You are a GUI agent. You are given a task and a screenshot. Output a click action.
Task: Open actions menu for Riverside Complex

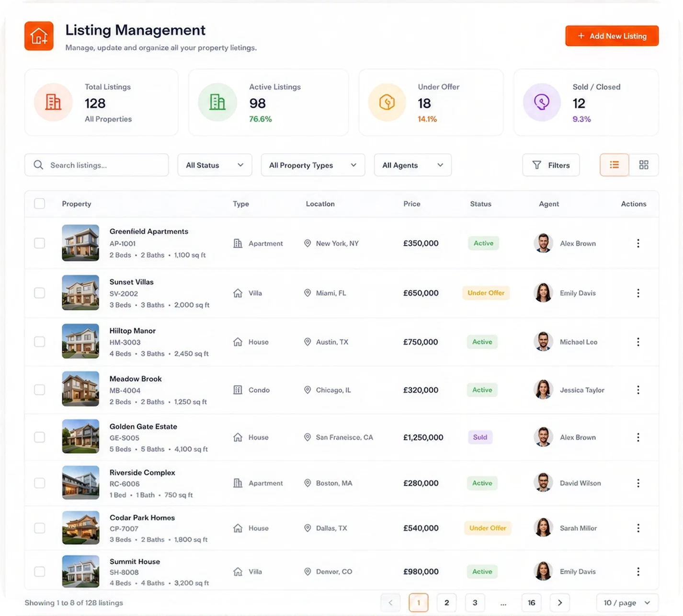pyautogui.click(x=638, y=483)
